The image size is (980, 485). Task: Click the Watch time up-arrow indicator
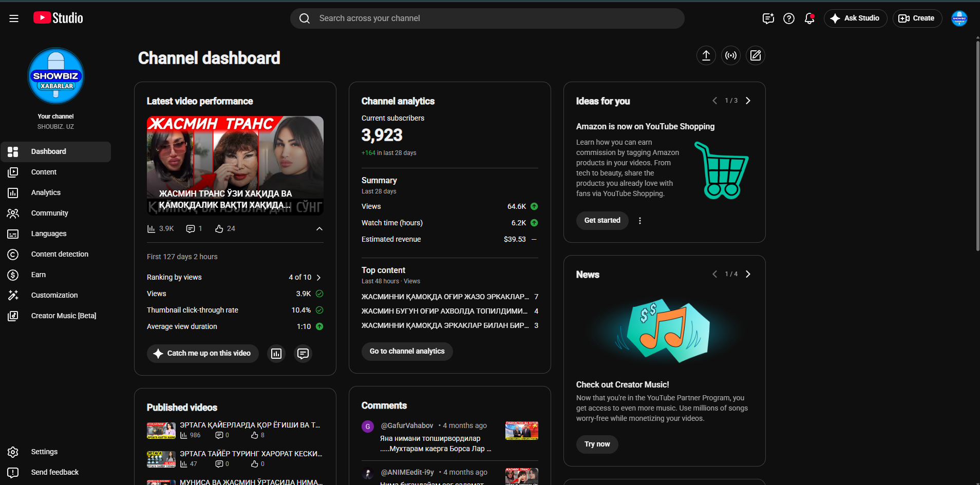(x=534, y=223)
